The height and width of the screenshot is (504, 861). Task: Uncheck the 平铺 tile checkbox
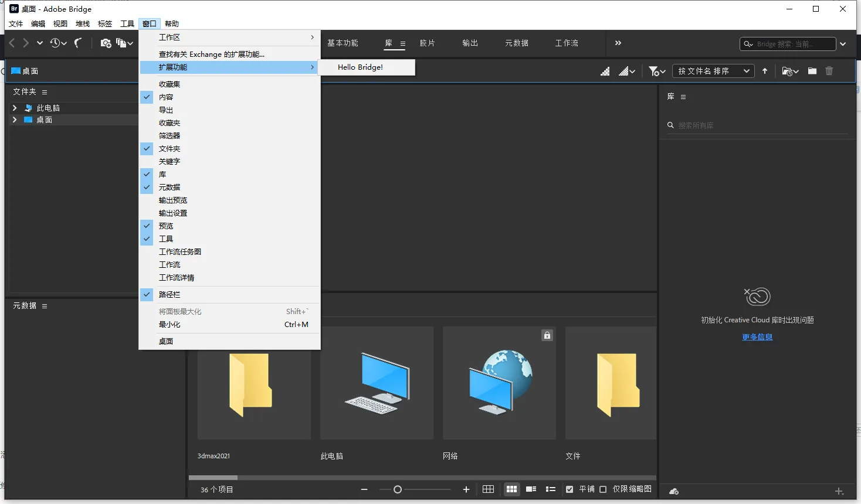570,489
